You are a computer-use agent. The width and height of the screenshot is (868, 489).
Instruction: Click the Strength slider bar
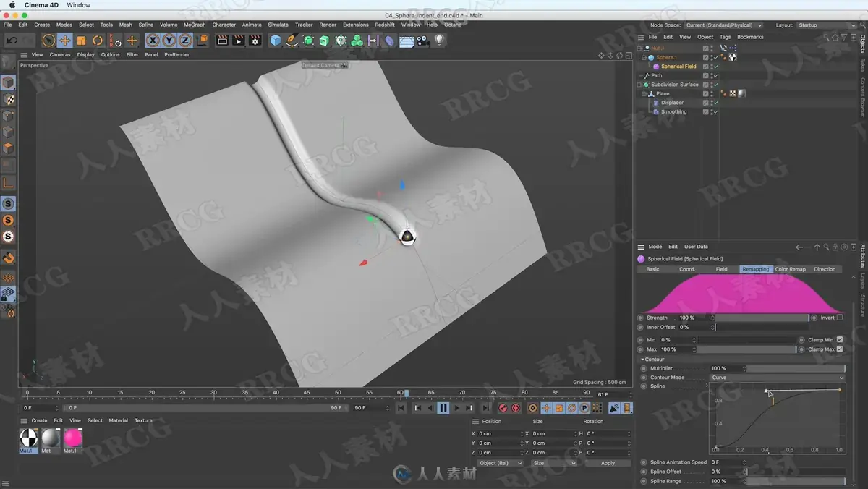tap(762, 318)
